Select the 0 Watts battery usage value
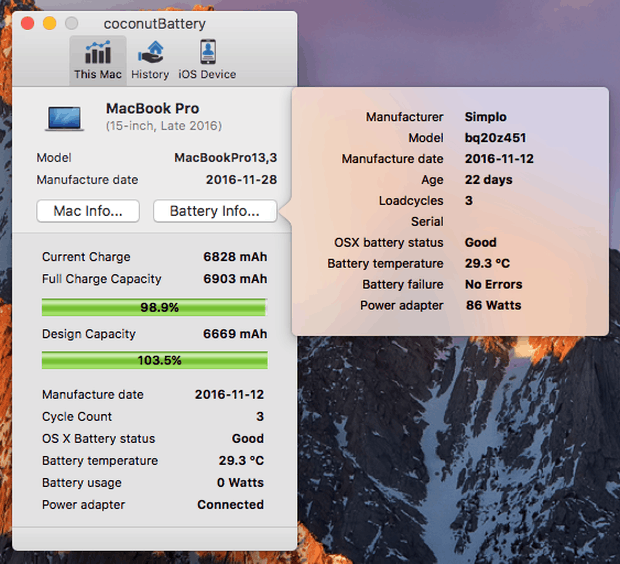 240,483
